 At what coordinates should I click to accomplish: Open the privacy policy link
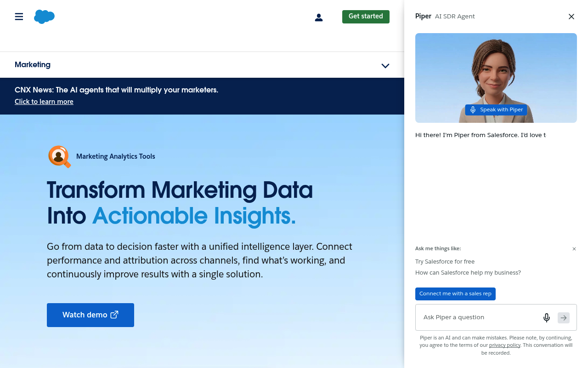pos(505,345)
